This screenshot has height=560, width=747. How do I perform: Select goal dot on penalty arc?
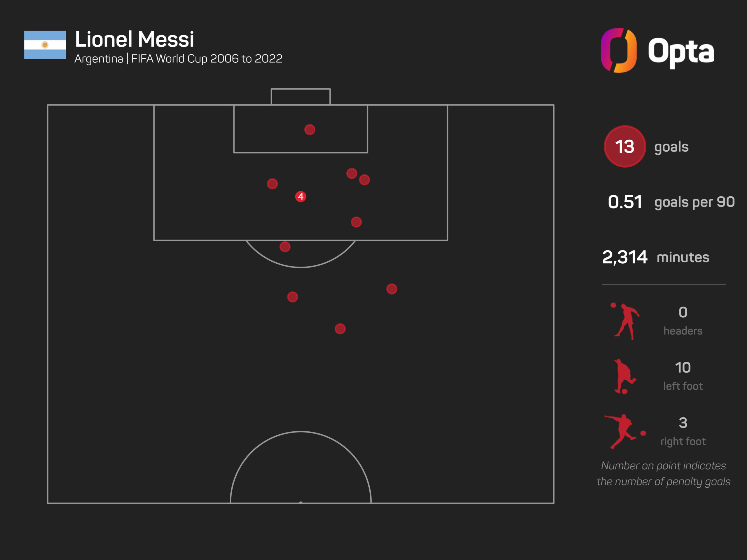pyautogui.click(x=285, y=247)
